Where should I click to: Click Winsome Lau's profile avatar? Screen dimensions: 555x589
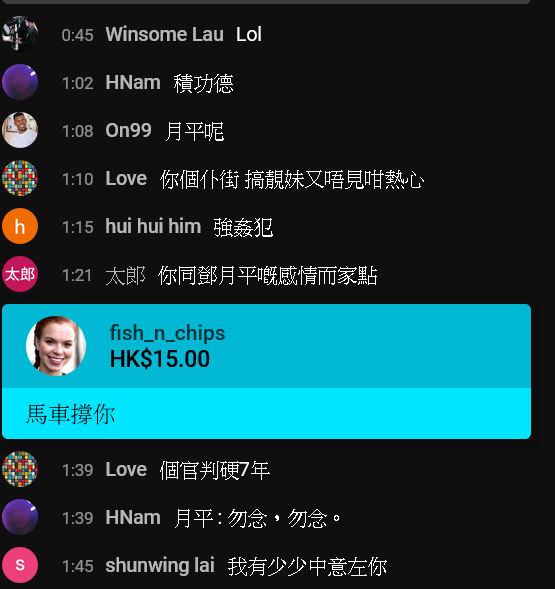[x=20, y=34]
